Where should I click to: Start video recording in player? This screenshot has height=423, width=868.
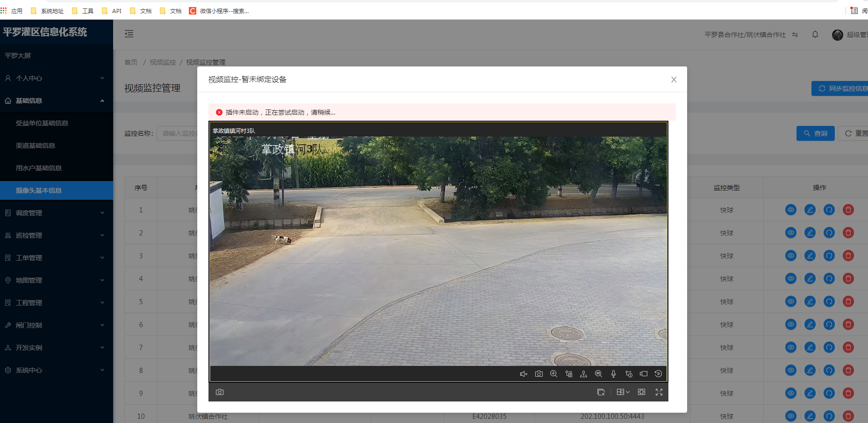tap(644, 374)
